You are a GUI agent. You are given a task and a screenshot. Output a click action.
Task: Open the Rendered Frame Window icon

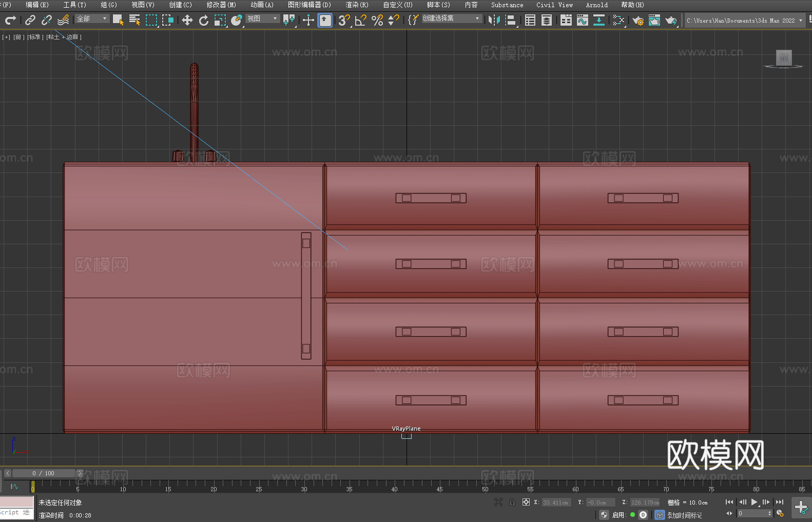pos(654,20)
